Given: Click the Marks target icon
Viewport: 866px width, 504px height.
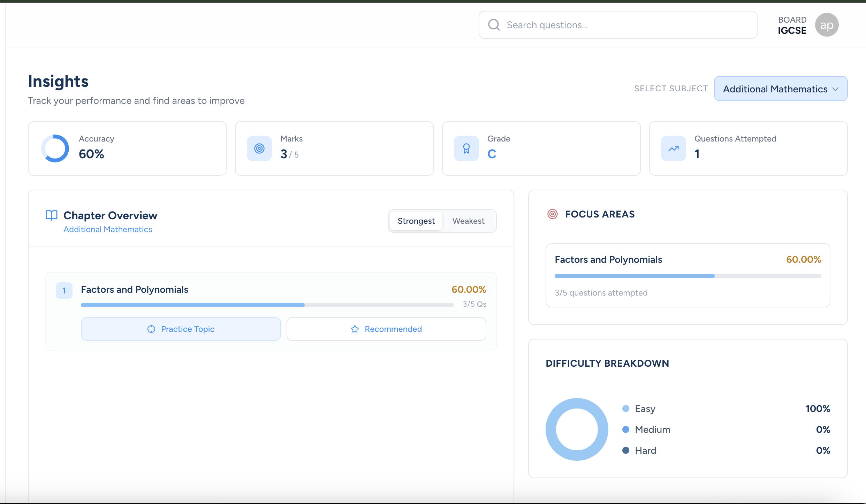Looking at the screenshot, I should click(259, 148).
